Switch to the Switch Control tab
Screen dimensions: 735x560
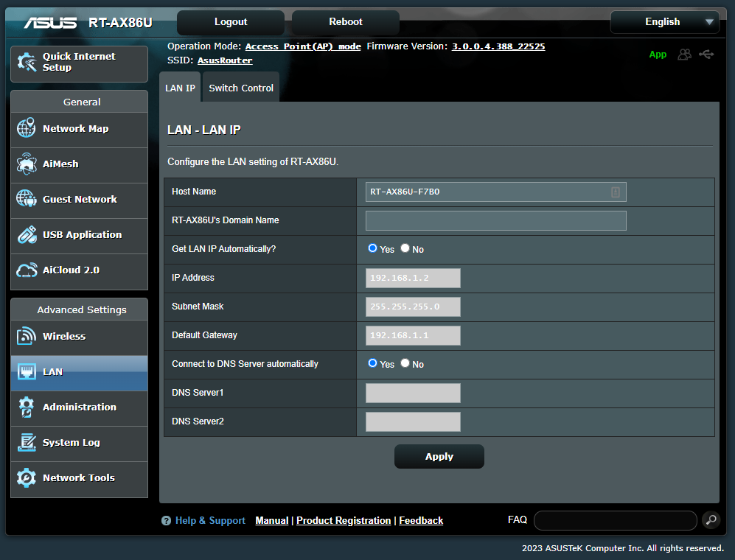click(241, 88)
